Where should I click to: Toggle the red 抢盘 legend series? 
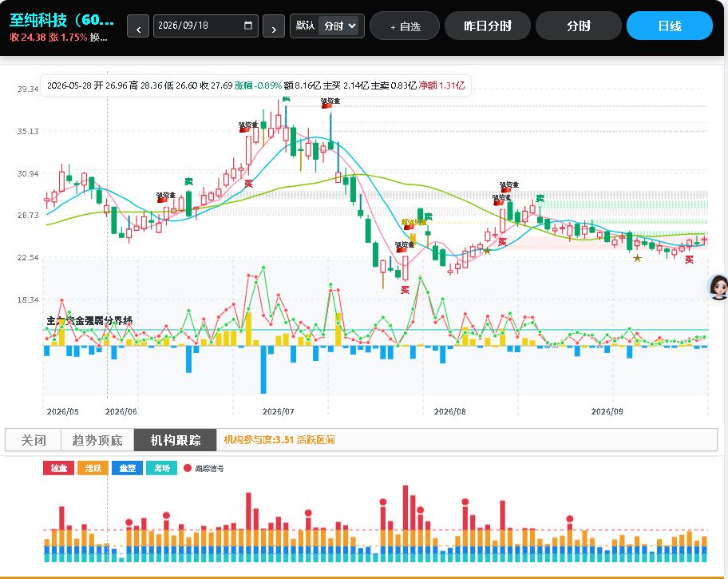[x=58, y=468]
